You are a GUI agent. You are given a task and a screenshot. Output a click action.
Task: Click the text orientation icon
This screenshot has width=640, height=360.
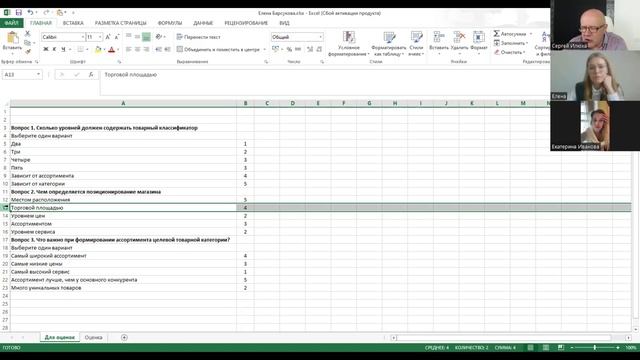click(159, 37)
